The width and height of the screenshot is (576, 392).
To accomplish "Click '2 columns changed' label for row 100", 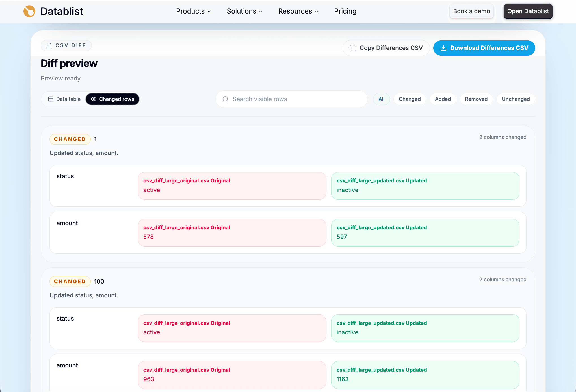I will [503, 280].
